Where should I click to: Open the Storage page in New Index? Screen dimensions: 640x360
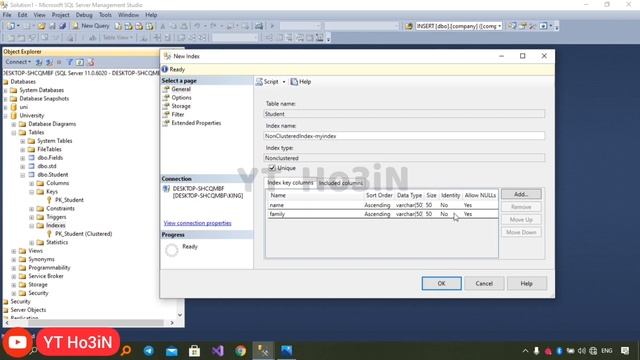tap(181, 106)
